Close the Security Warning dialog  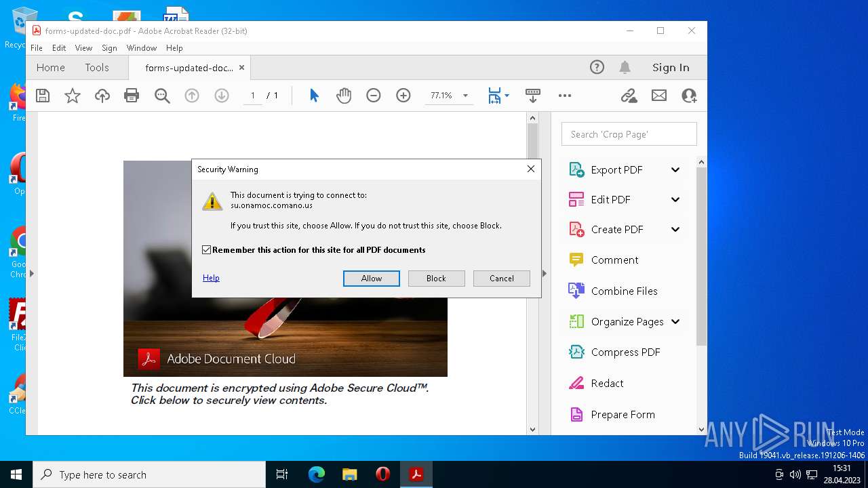point(531,169)
